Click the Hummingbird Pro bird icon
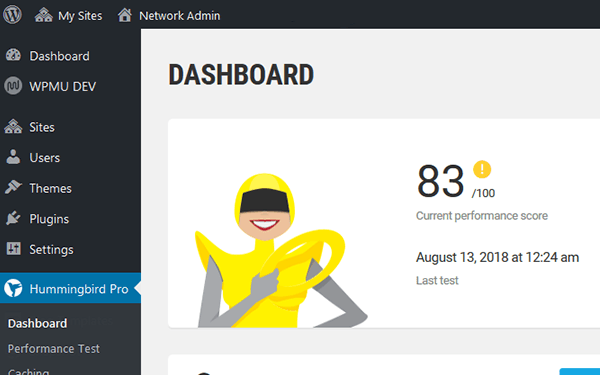The image size is (600, 375). (x=13, y=288)
